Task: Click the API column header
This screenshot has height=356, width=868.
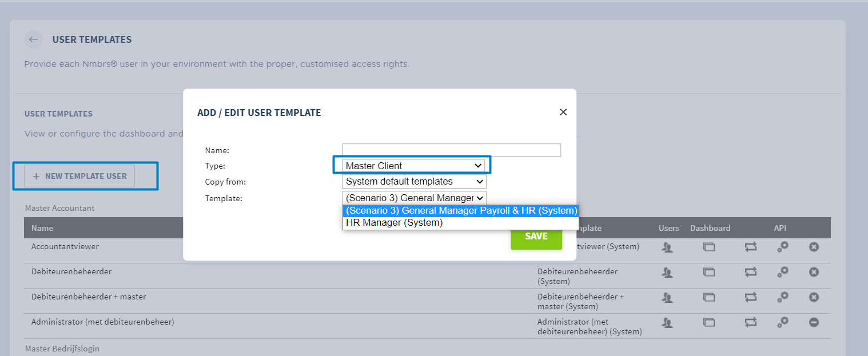Action: pos(781,228)
